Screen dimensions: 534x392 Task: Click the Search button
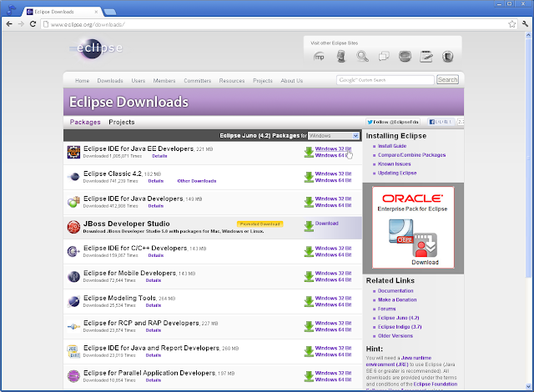tap(447, 79)
